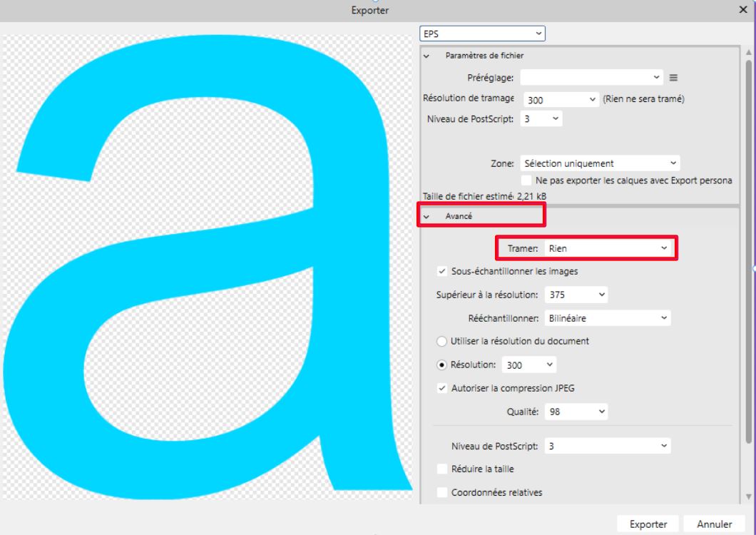
Task: Click the Exporter button
Action: click(648, 524)
